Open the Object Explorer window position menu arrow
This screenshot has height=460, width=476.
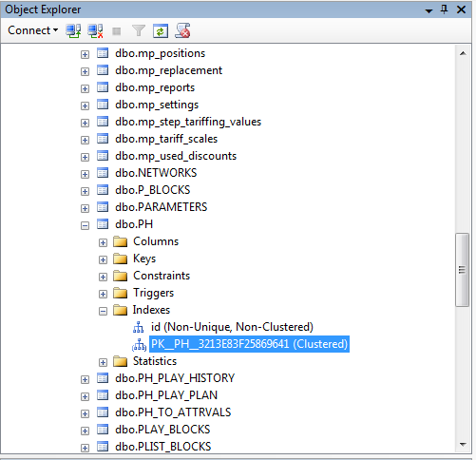click(x=428, y=10)
